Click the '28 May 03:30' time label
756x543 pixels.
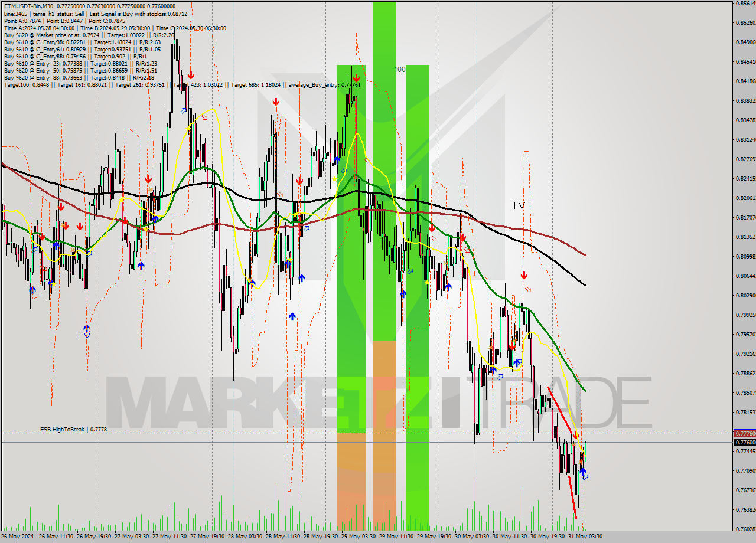click(245, 537)
